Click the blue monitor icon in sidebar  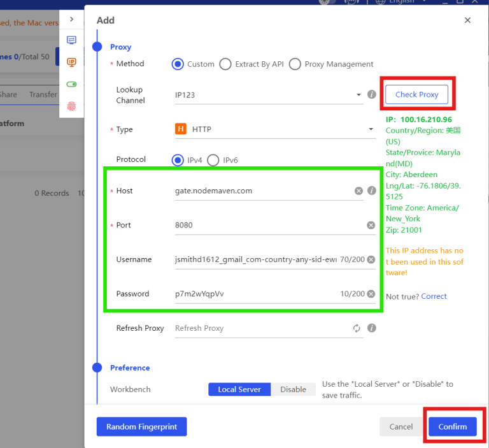(71, 40)
